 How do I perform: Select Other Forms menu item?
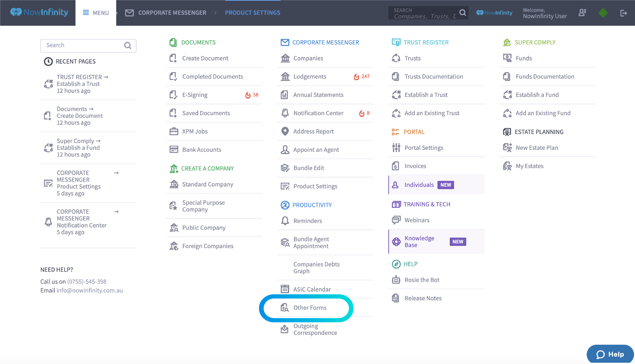[x=325, y=307]
